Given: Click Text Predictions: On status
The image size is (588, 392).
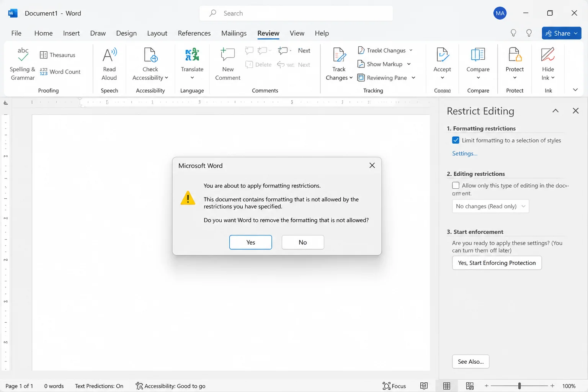Looking at the screenshot, I should click(99, 386).
